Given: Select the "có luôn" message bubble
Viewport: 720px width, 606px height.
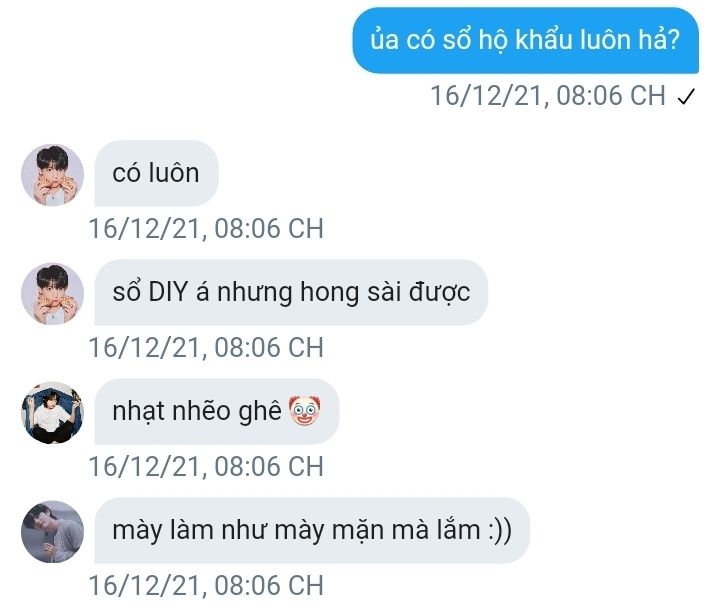Looking at the screenshot, I should tap(156, 174).
